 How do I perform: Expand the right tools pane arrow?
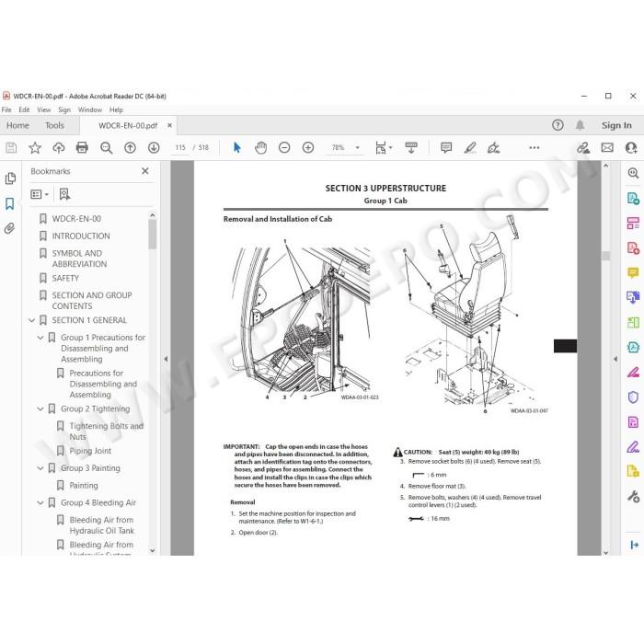(615, 359)
